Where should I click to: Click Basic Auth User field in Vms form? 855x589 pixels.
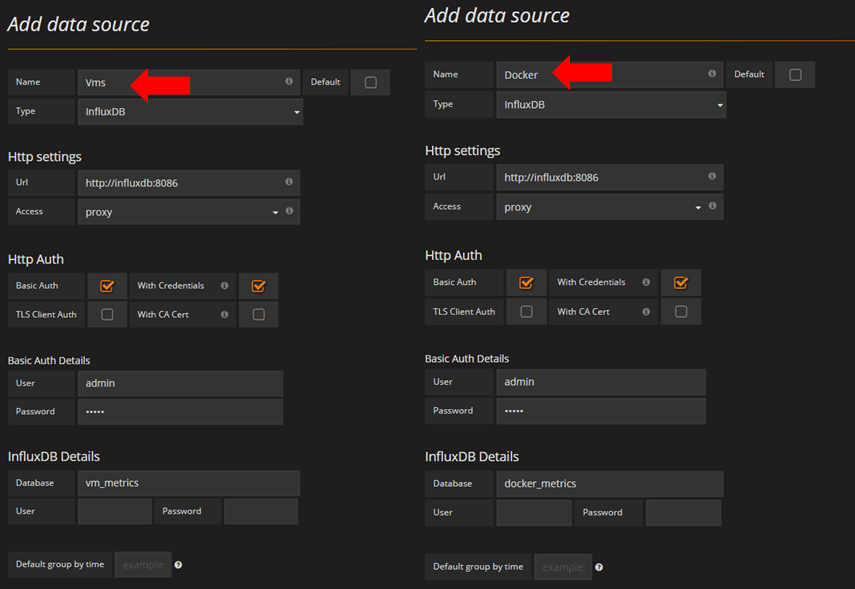(x=180, y=383)
